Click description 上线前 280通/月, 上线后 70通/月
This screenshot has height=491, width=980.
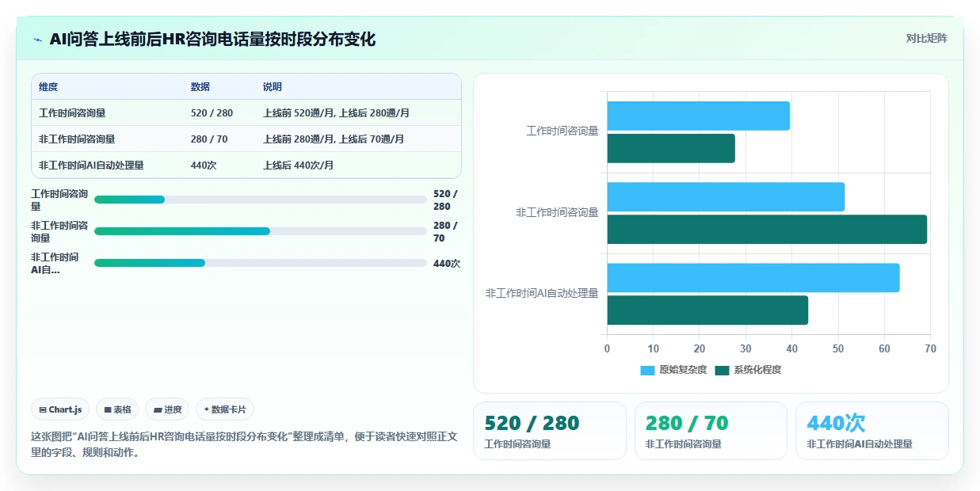pyautogui.click(x=334, y=139)
